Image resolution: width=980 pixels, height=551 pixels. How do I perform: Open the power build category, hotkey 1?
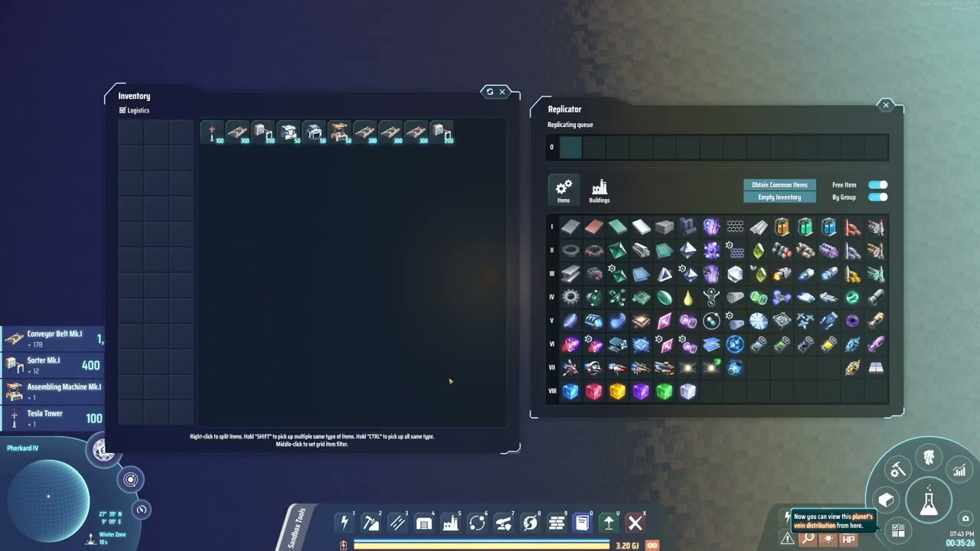pos(345,523)
